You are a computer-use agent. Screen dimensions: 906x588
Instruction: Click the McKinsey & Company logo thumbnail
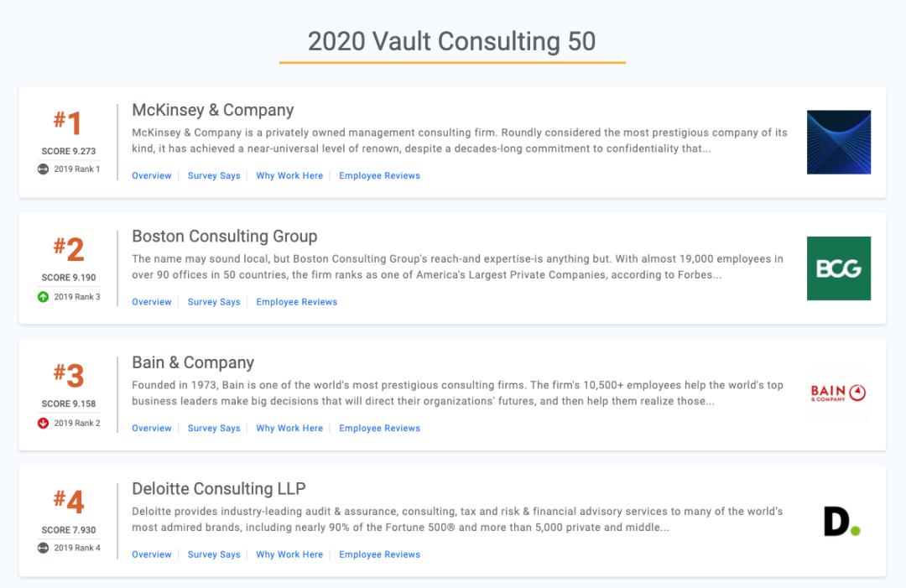click(838, 142)
